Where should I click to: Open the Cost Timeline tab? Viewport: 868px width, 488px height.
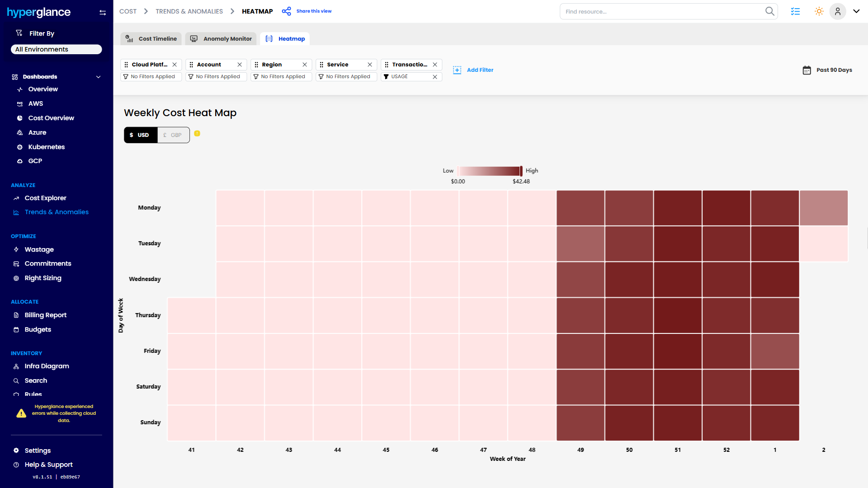coord(151,39)
